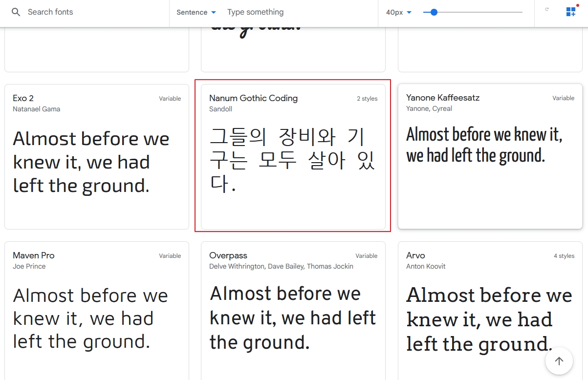
Task: Click the Type something preview text field
Action: (x=298, y=12)
